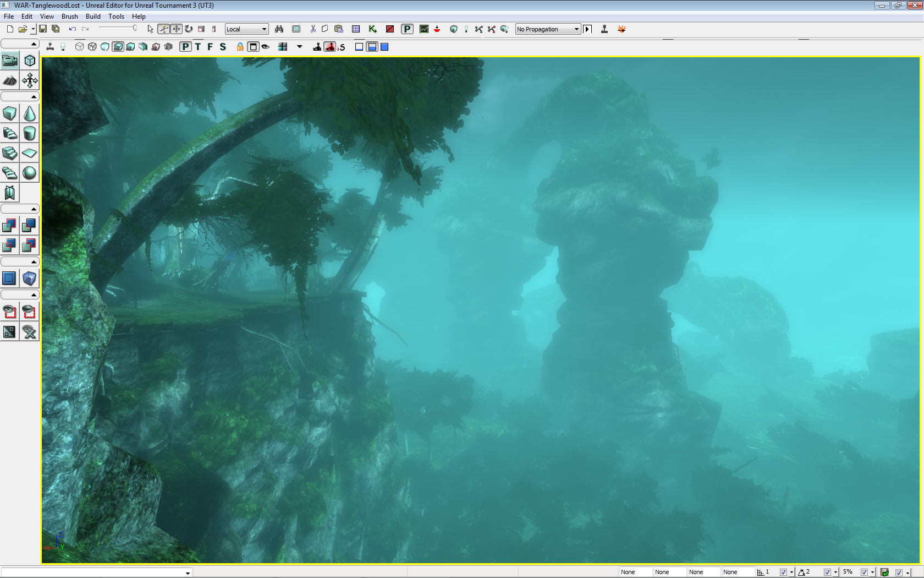Select Terrain editing mode icon
Viewport: 924px width, 578px height.
[10, 80]
